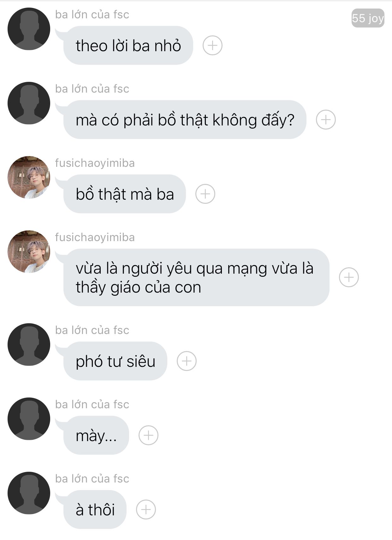
Task: Click sender name above 'theo lời ba nhỏ'
Action: 92,15
